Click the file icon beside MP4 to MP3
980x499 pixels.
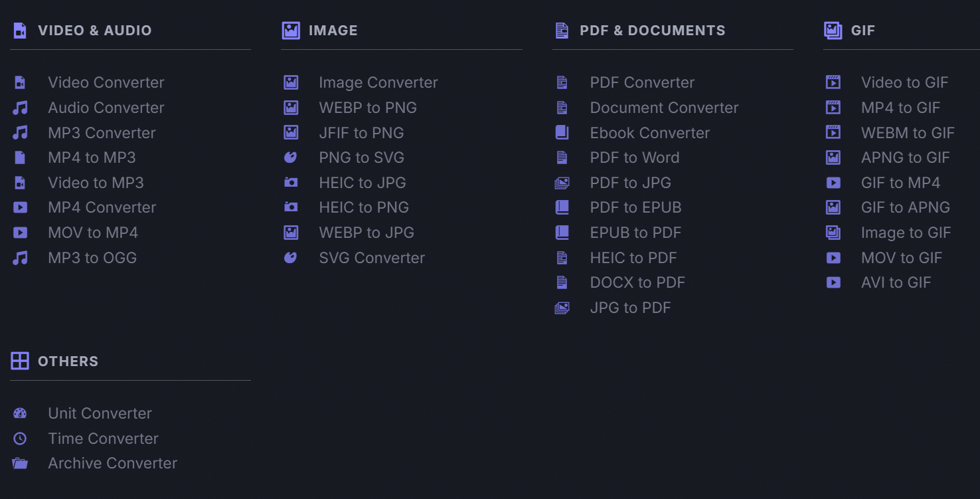point(20,157)
